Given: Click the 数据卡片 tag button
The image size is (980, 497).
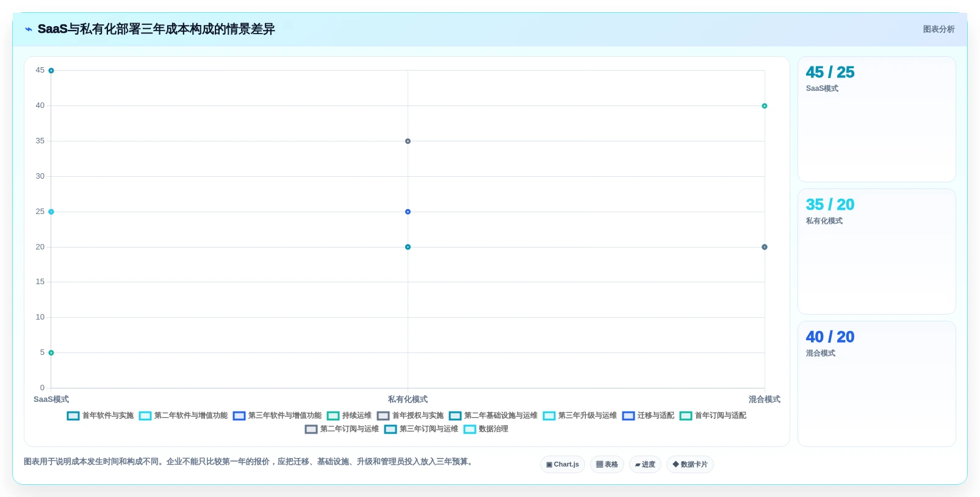Looking at the screenshot, I should 690,464.
